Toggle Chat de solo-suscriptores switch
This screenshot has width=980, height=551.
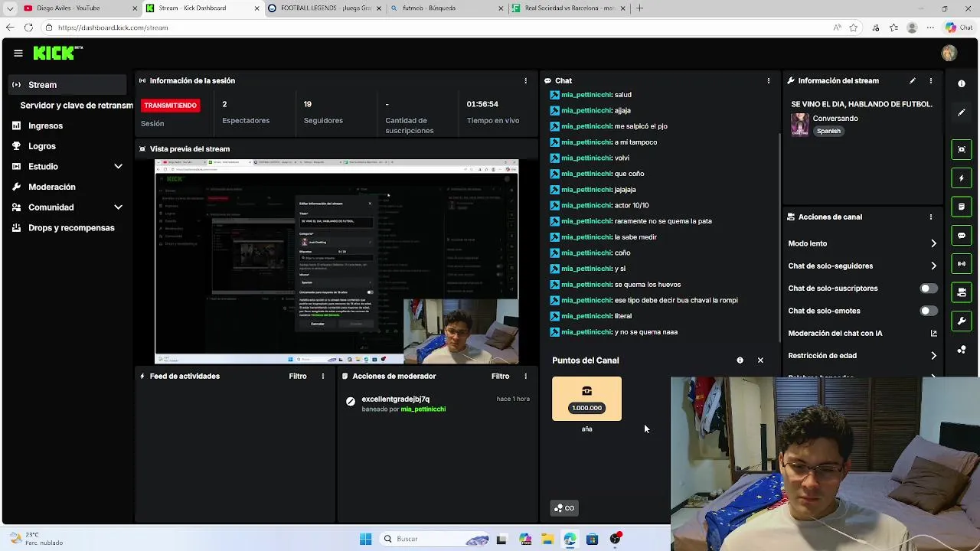click(x=928, y=289)
